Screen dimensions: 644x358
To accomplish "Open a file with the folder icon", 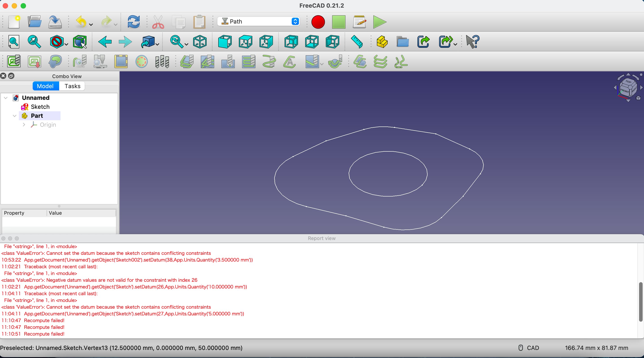I will pos(35,22).
